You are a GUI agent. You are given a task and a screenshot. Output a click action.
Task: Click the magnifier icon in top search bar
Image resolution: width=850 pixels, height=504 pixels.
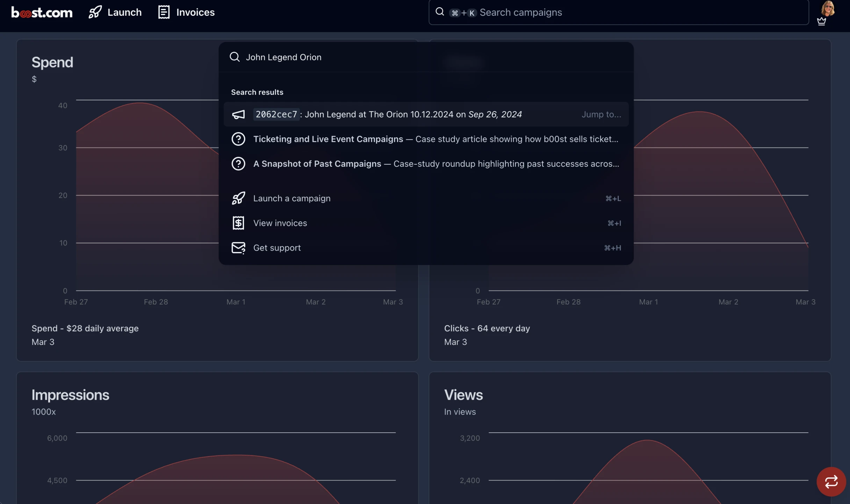coord(440,12)
